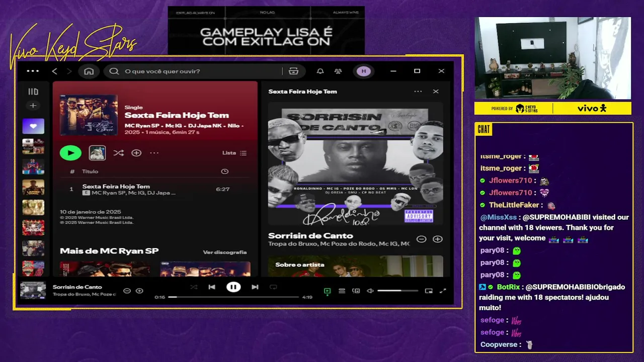644x362 pixels.
Task: Open more options in Now Playing panel
Action: click(x=418, y=92)
